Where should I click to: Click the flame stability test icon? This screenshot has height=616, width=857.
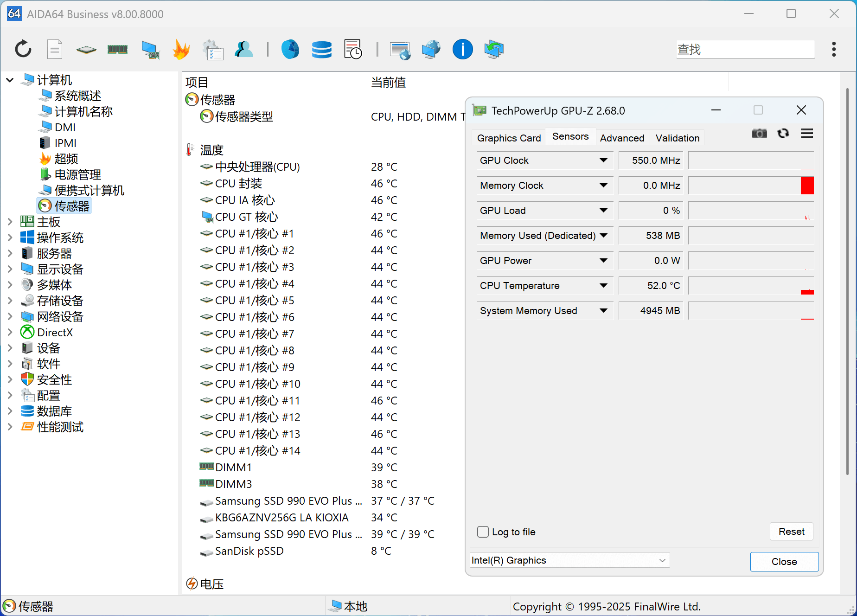click(x=181, y=49)
